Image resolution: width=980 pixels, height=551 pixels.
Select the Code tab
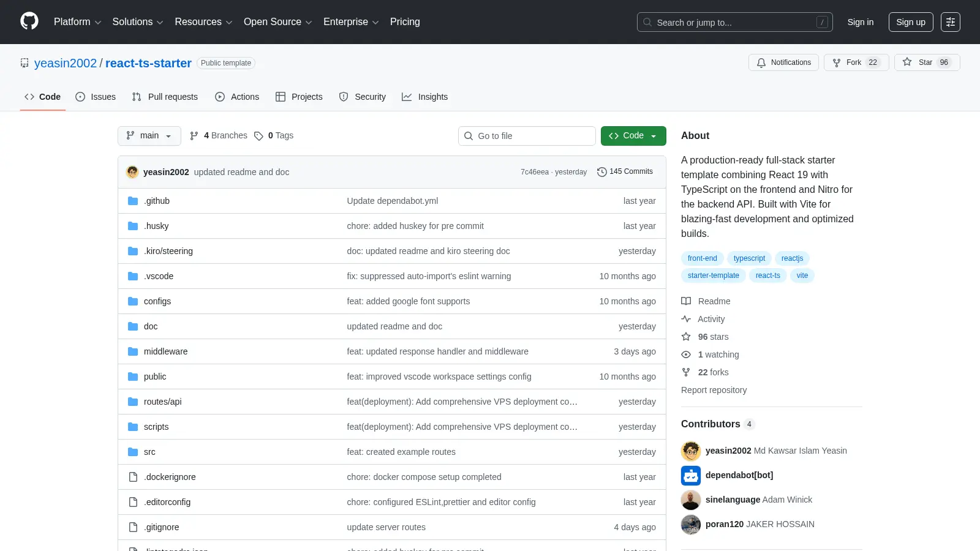(43, 97)
